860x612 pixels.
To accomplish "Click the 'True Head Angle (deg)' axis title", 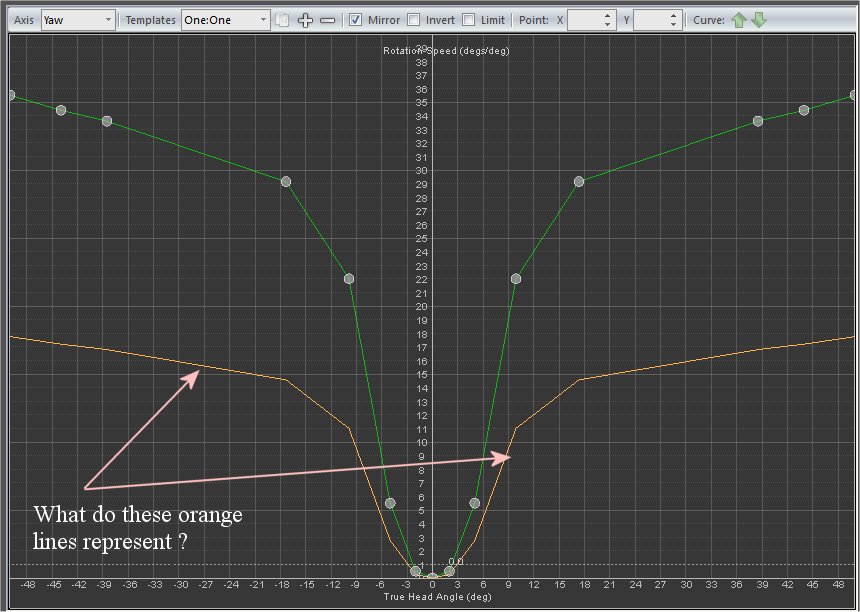I will coord(438,597).
